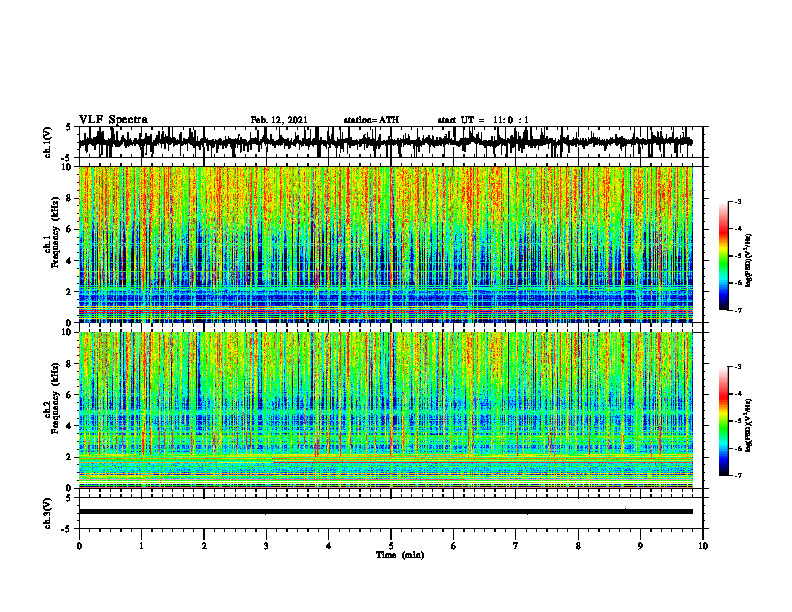The width and height of the screenshot is (792, 612).
Task: Click time axis tick label 3
Action: pyautogui.click(x=266, y=546)
